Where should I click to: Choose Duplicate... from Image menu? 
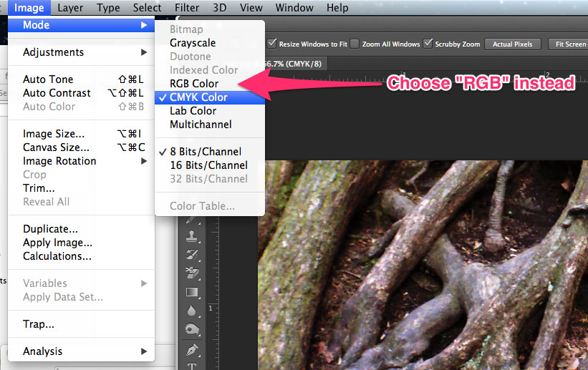coord(82,229)
